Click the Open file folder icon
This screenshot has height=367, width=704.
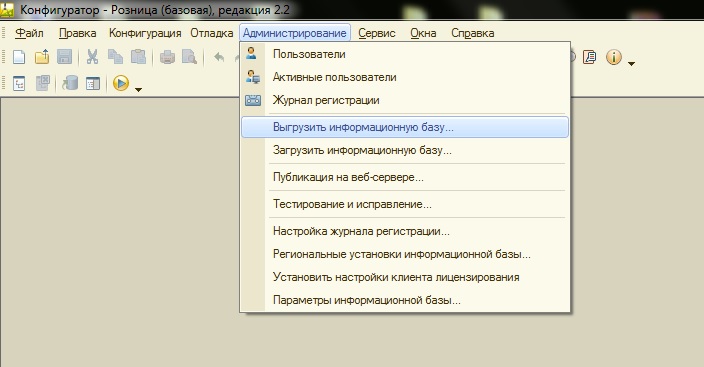42,57
